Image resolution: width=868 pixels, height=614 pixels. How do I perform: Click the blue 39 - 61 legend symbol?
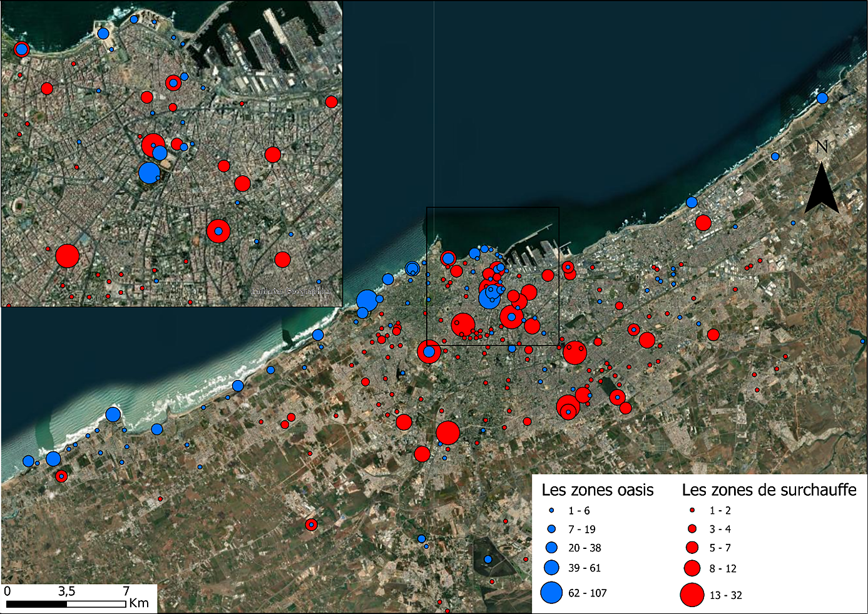point(551,568)
